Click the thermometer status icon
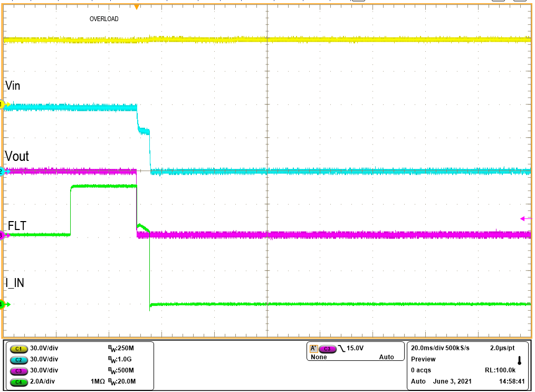 click(x=519, y=359)
